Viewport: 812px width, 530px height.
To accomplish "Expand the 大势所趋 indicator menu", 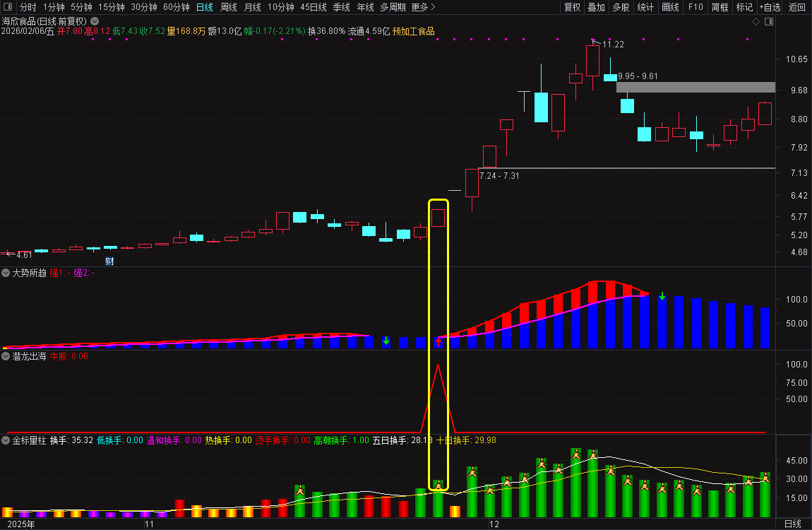I will pyautogui.click(x=6, y=273).
